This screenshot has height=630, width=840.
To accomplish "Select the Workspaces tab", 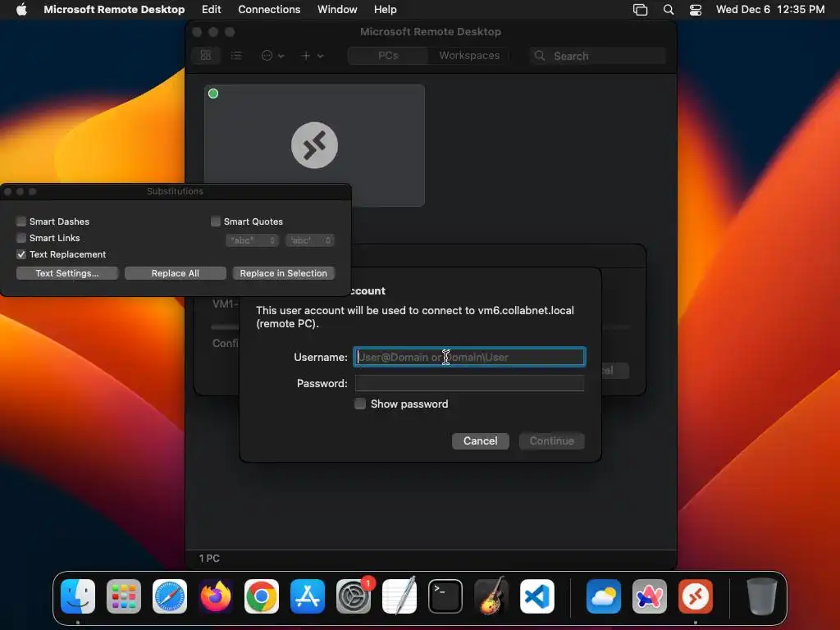I will (469, 55).
